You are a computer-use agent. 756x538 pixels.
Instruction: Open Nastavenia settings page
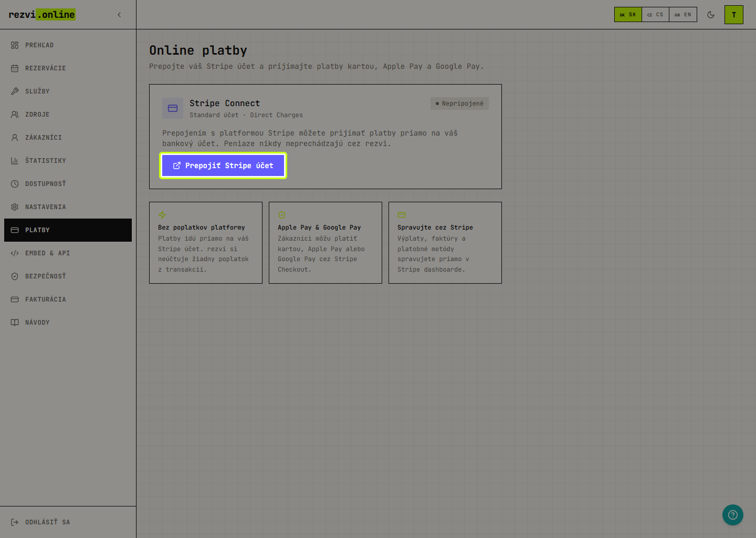point(68,207)
